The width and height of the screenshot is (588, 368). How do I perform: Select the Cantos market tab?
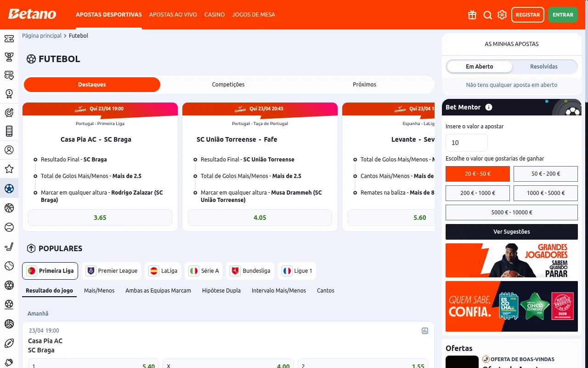click(x=326, y=291)
